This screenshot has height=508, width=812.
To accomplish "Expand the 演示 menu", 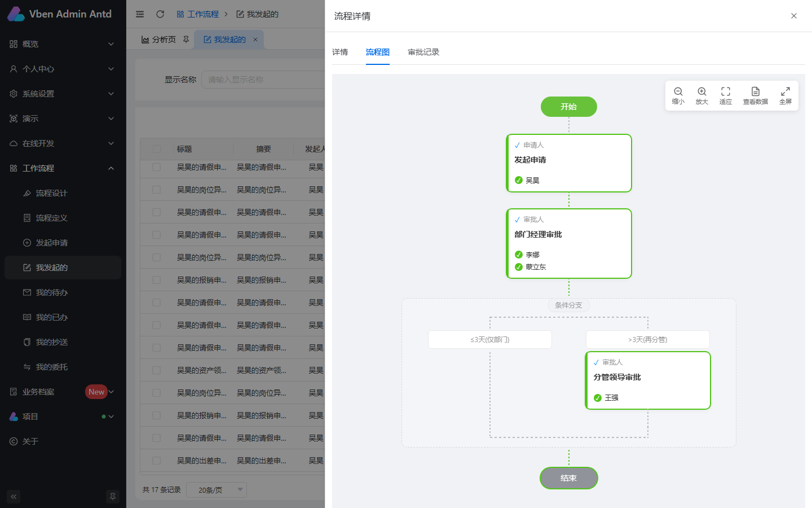I will 63,119.
